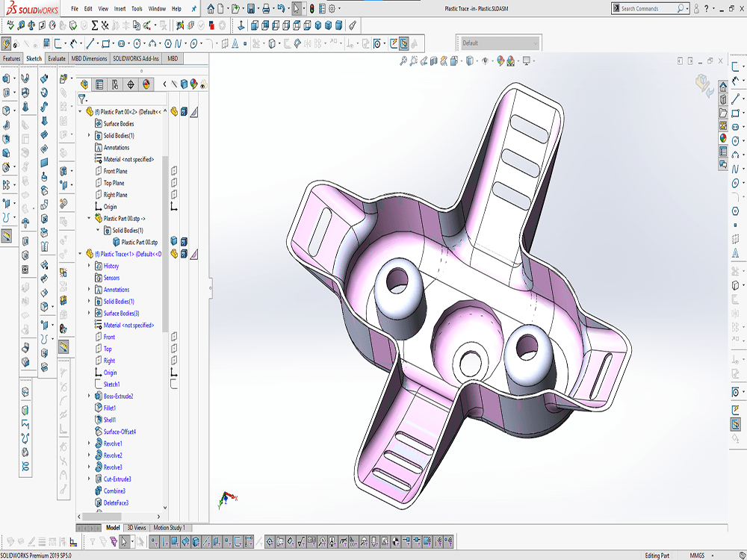The width and height of the screenshot is (747, 560).
Task: Toggle visibility of the Front plane under Plastic Trace
Action: pos(174,337)
